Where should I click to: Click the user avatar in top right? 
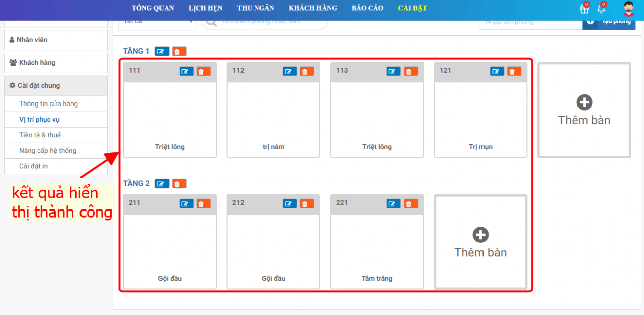coord(628,9)
